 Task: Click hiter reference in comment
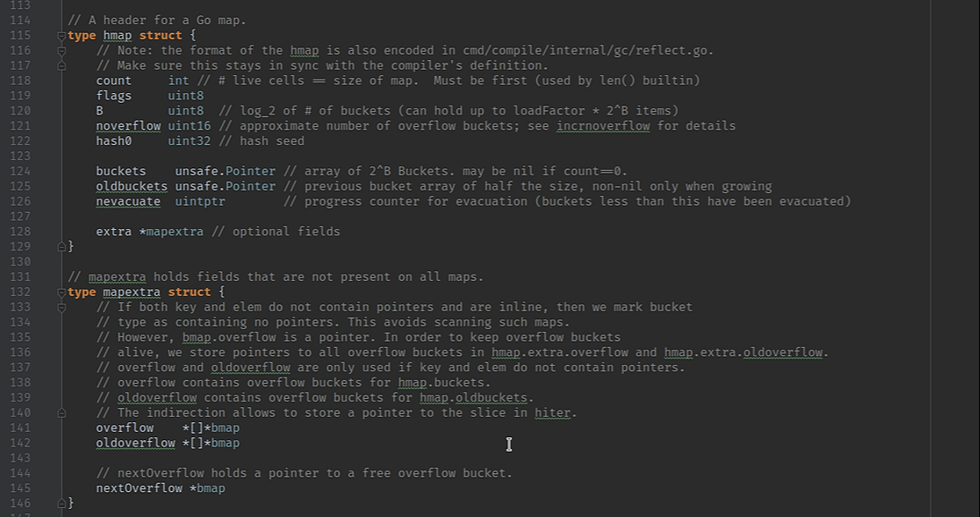[x=552, y=413]
